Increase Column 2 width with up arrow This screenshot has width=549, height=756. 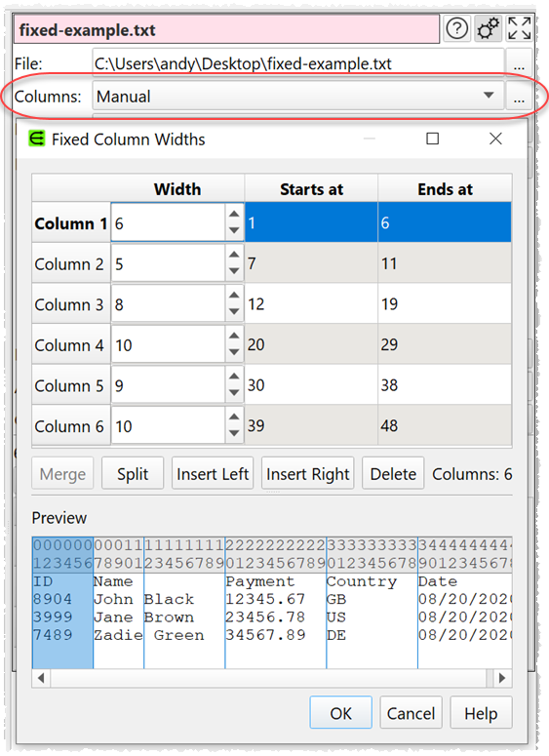click(234, 255)
